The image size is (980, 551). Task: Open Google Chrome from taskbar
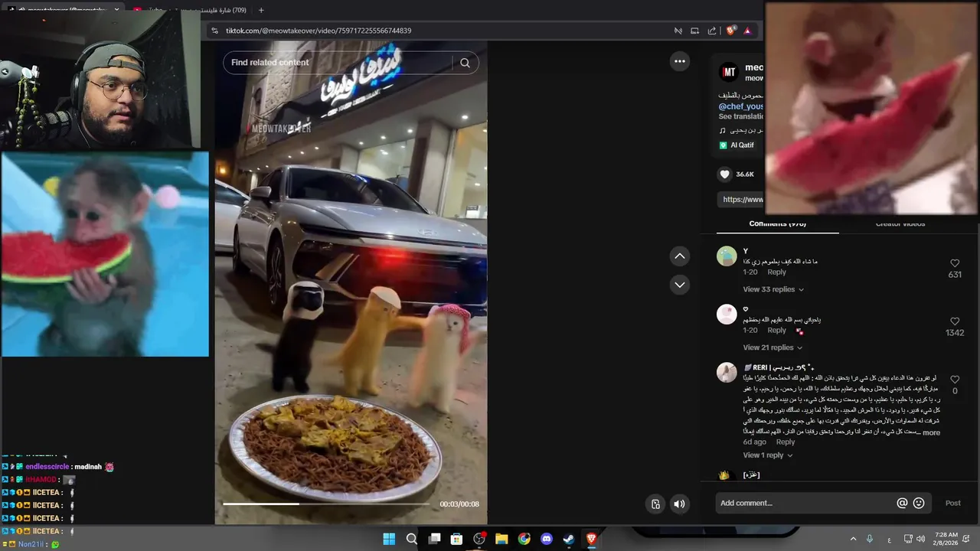pyautogui.click(x=524, y=539)
